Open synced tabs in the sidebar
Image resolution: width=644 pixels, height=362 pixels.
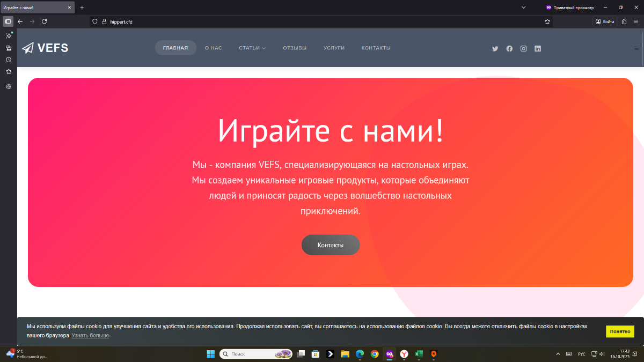[x=9, y=48]
